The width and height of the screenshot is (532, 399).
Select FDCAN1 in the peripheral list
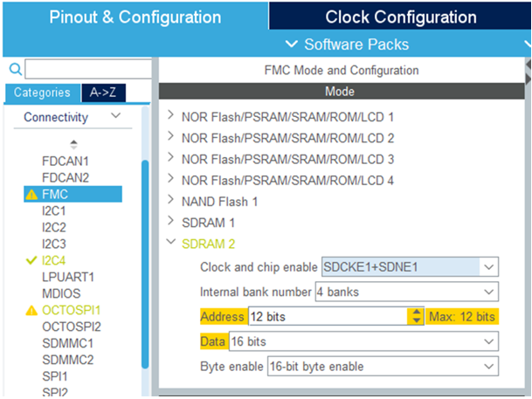pos(66,162)
